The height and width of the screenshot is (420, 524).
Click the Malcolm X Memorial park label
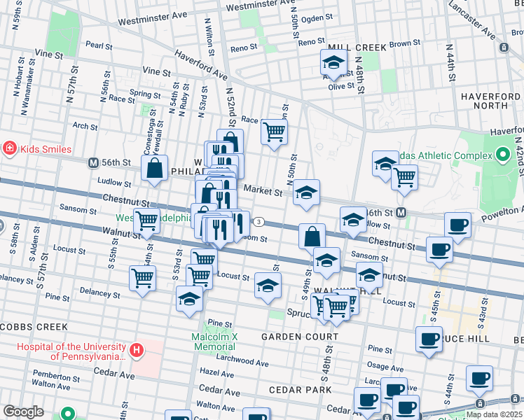click(214, 342)
